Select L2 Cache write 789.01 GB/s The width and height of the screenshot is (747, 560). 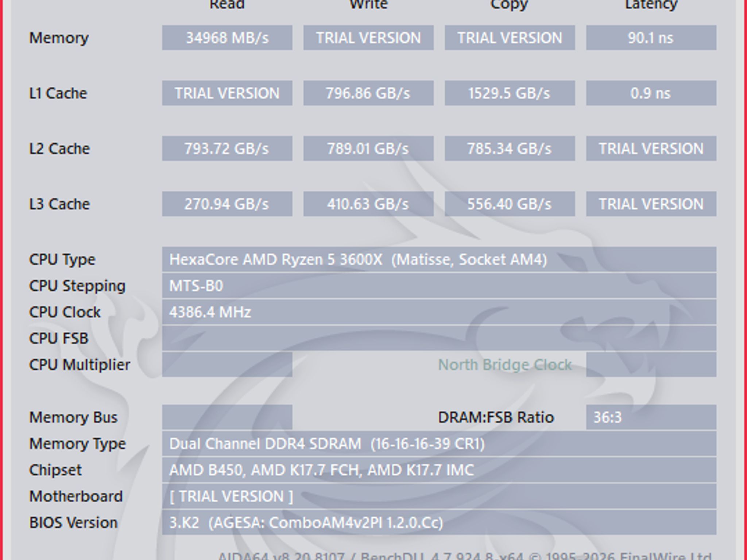click(368, 148)
